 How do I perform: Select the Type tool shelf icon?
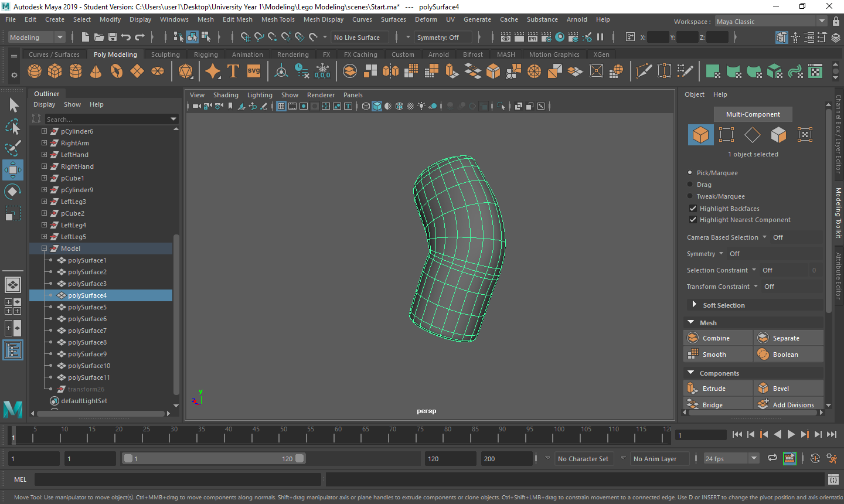pos(233,71)
